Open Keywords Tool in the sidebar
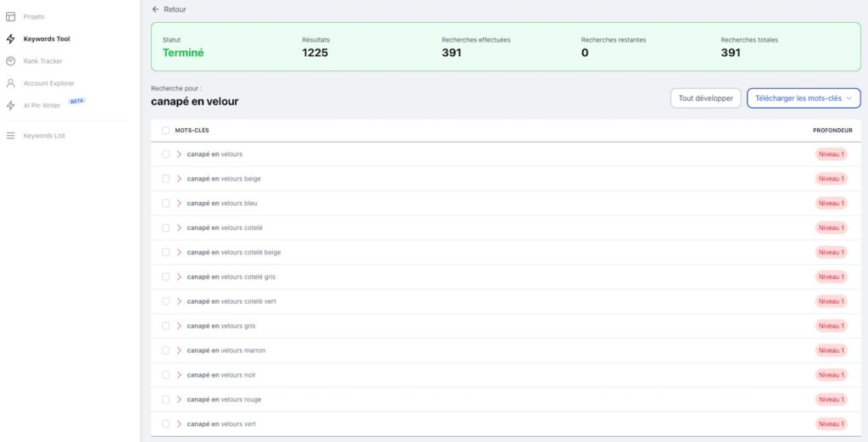 (x=47, y=39)
